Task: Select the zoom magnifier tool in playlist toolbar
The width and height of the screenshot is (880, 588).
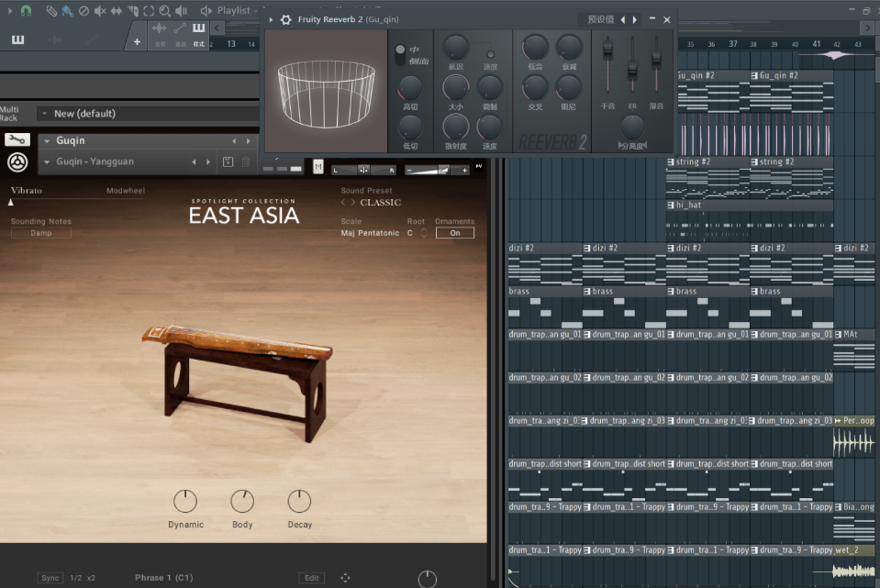Action: point(164,11)
